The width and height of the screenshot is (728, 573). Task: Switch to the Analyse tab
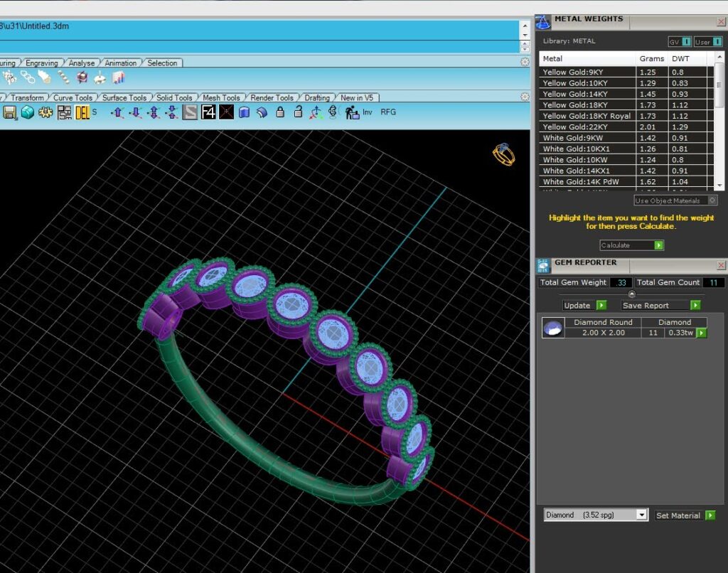(x=81, y=63)
